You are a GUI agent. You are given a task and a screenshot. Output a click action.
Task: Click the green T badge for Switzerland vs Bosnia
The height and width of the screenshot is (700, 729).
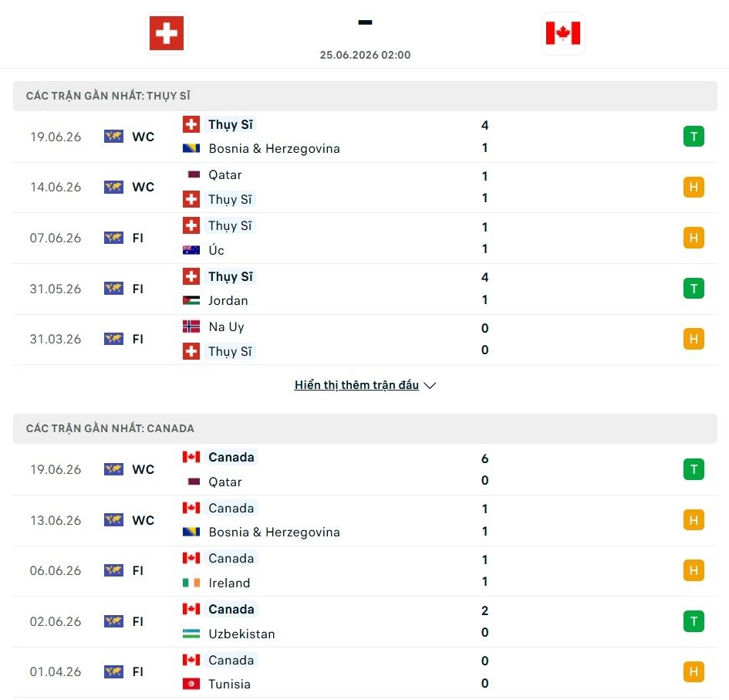694,137
